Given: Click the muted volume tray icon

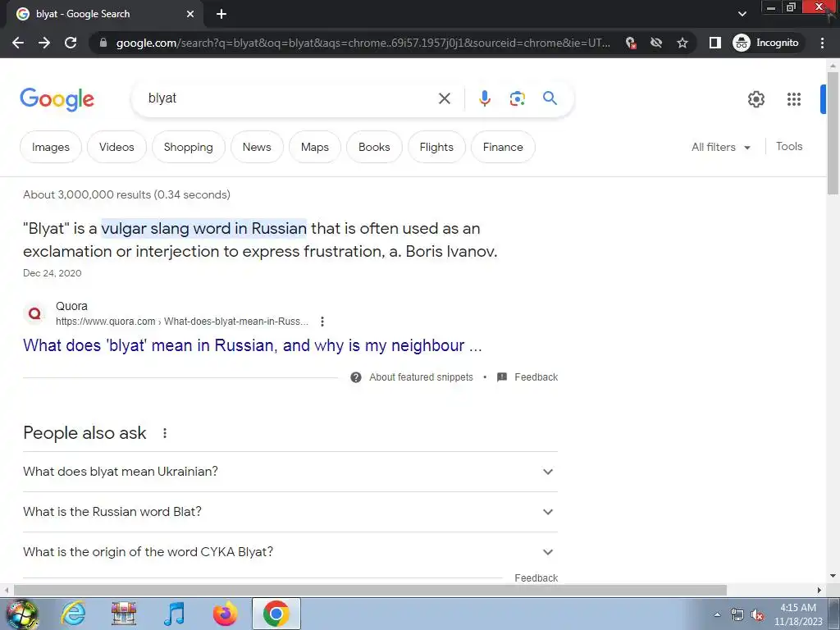Looking at the screenshot, I should tap(757, 615).
